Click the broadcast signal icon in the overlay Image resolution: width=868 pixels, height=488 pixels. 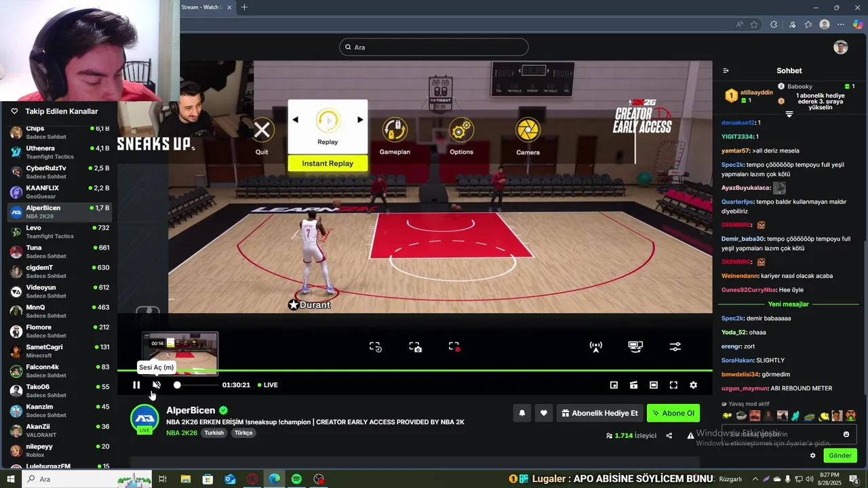[x=595, y=346]
